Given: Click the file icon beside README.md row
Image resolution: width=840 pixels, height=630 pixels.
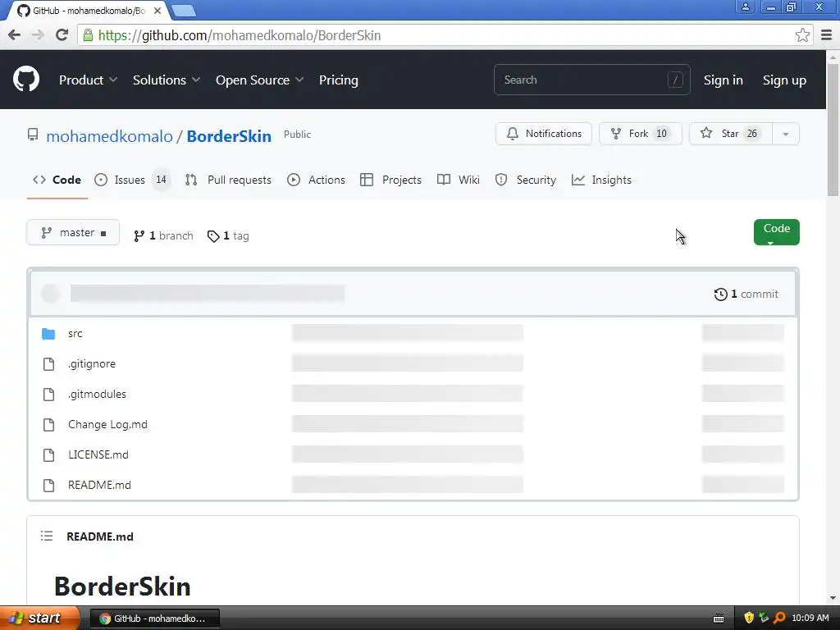Looking at the screenshot, I should click(x=48, y=486).
